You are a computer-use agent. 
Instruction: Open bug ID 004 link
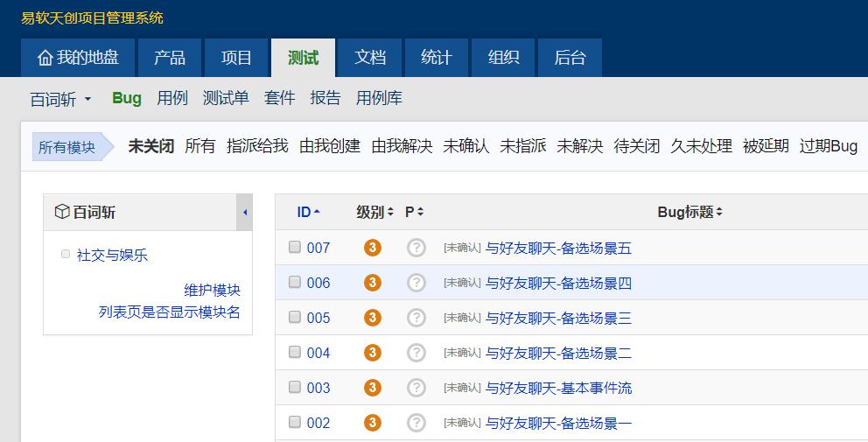[x=318, y=353]
